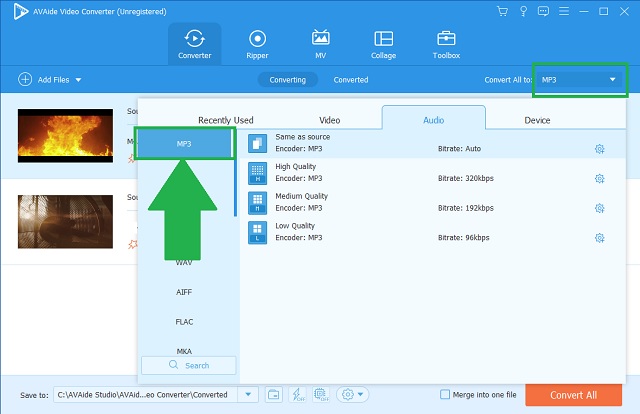Screen dimensions: 640x414
Task: Click the search magnifier icon
Action: [173, 365]
